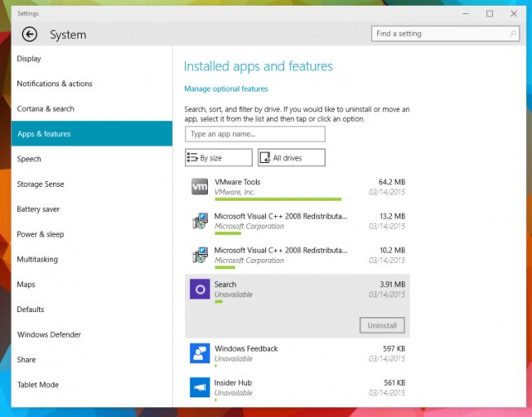Go back with the circled arrow icon

pos(29,34)
